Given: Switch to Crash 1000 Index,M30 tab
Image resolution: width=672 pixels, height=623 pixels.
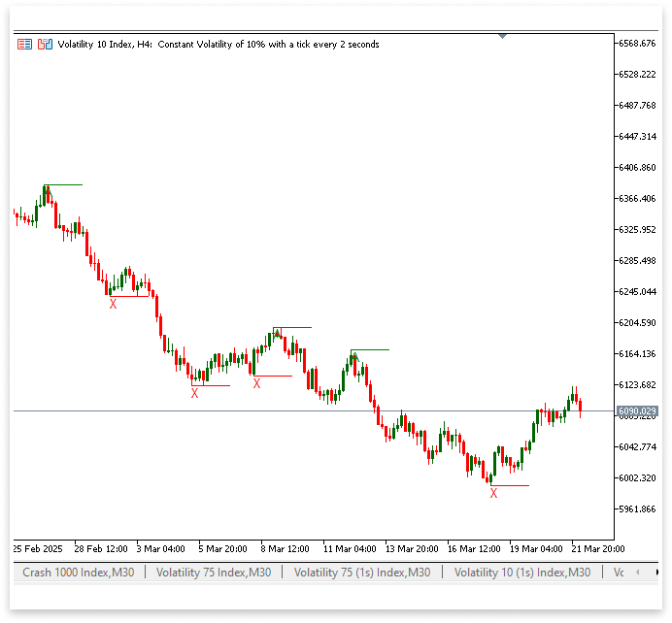Looking at the screenshot, I should point(79,572).
